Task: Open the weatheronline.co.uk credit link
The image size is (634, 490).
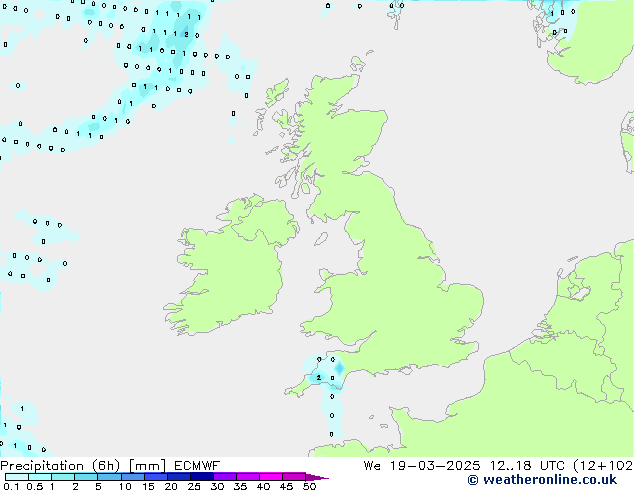Action: [x=542, y=480]
